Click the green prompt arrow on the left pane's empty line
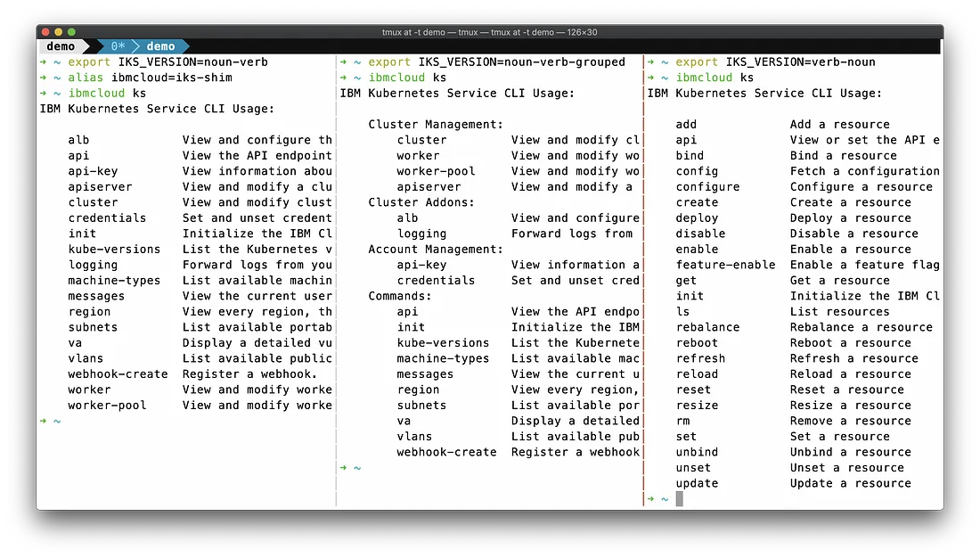The width and height of the screenshot is (980, 558). tap(44, 421)
